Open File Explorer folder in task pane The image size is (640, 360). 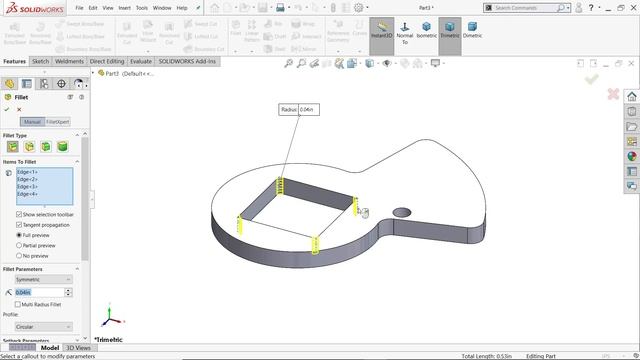click(632, 127)
